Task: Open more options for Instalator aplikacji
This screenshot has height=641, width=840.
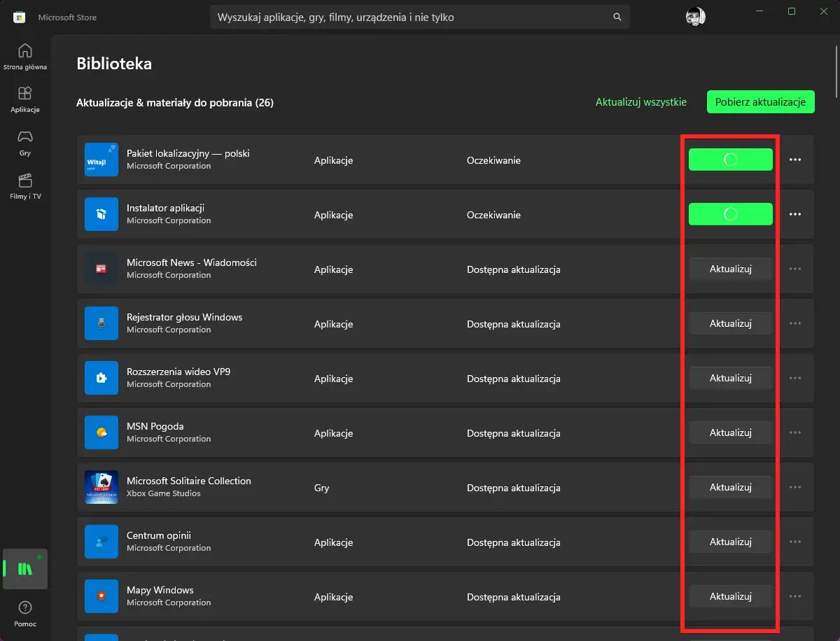Action: pos(794,214)
